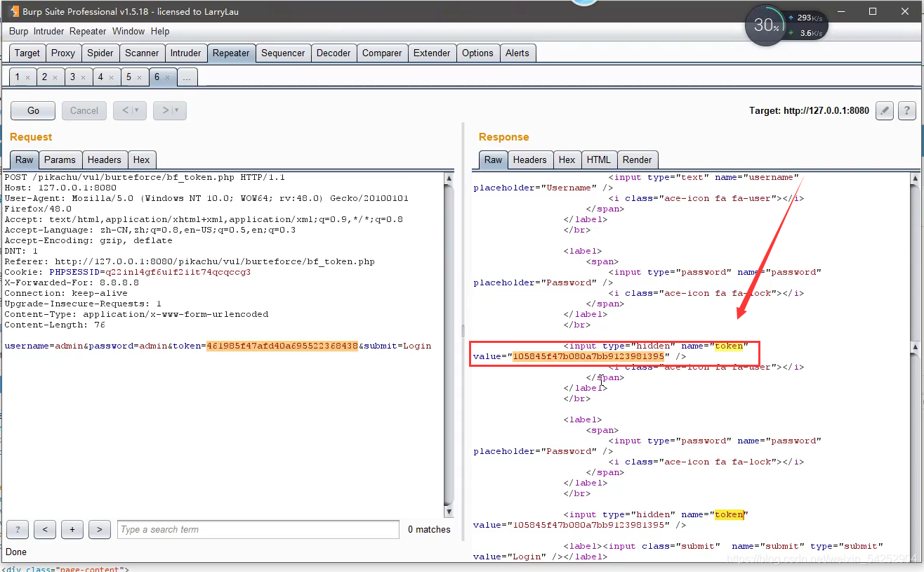Switch to the Options tab

click(477, 53)
